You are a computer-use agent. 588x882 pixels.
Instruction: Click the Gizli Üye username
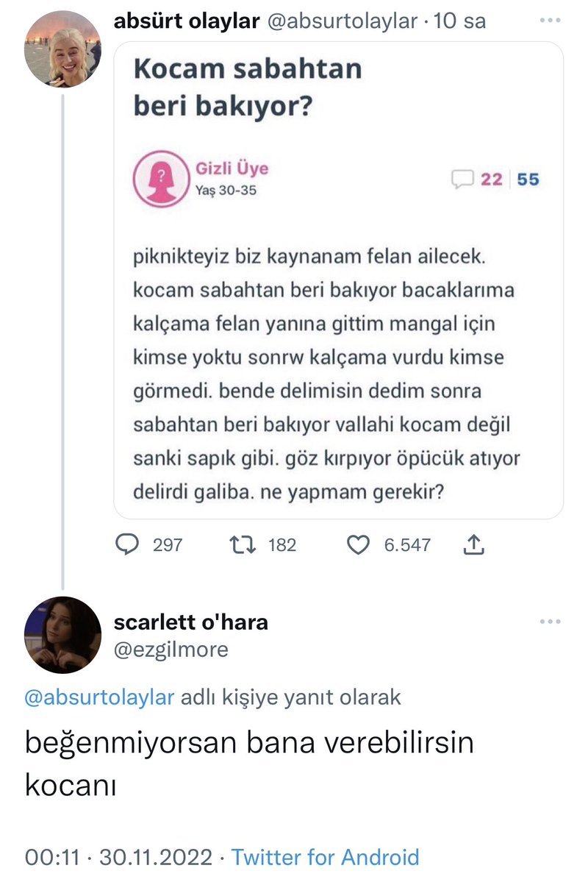click(232, 168)
